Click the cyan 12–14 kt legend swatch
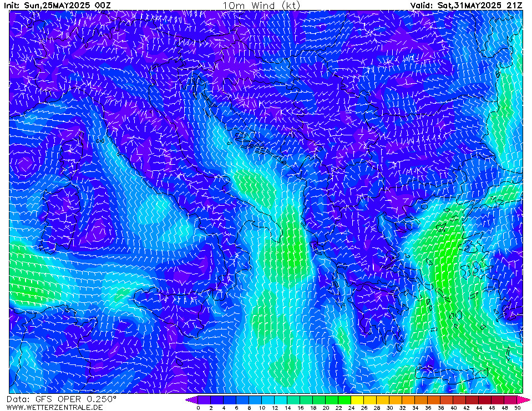The width and height of the screenshot is (532, 411). [x=281, y=400]
